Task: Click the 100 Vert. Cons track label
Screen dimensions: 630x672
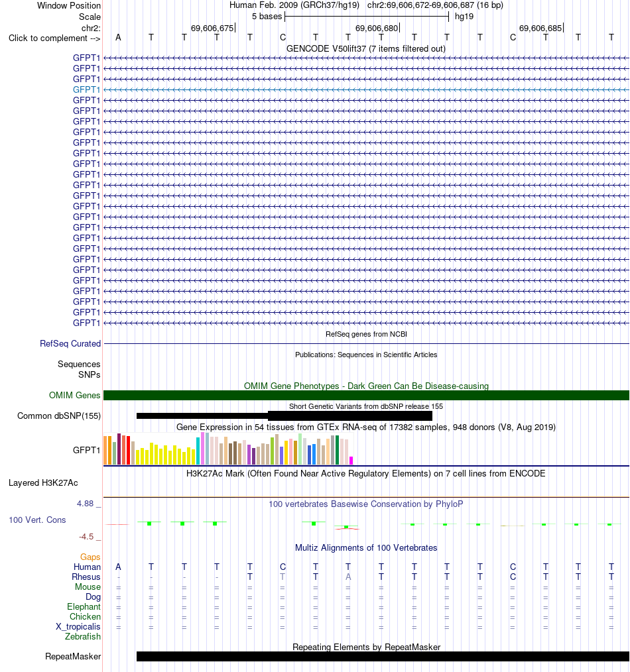Action: tap(37, 520)
